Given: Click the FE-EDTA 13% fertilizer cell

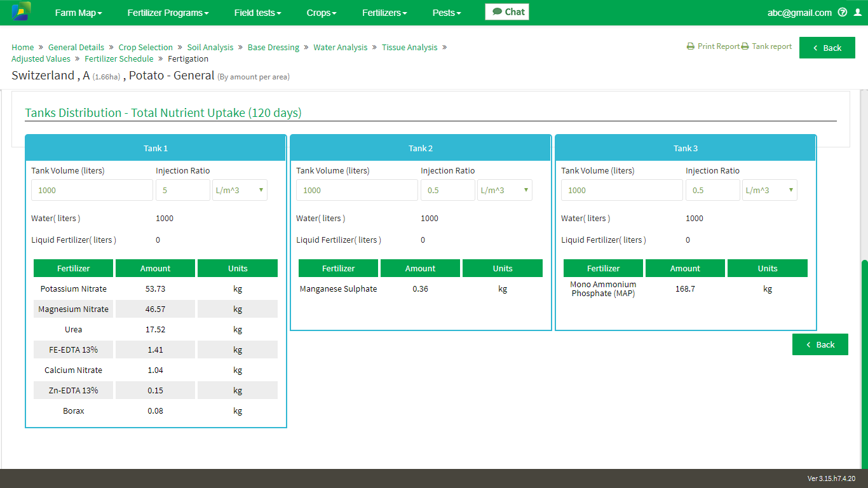Looking at the screenshot, I should (74, 349).
